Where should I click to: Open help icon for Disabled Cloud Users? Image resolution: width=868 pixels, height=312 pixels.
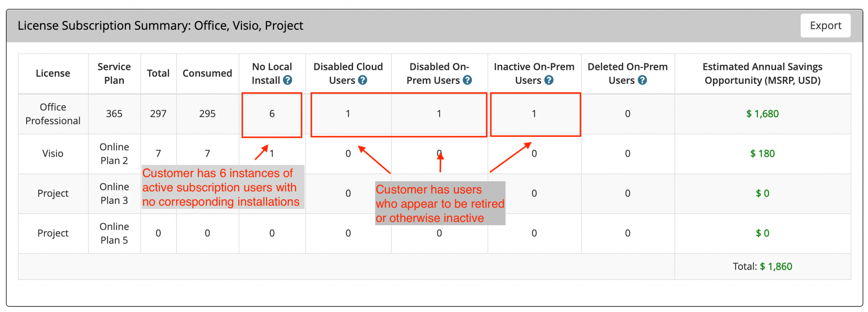[x=362, y=80]
